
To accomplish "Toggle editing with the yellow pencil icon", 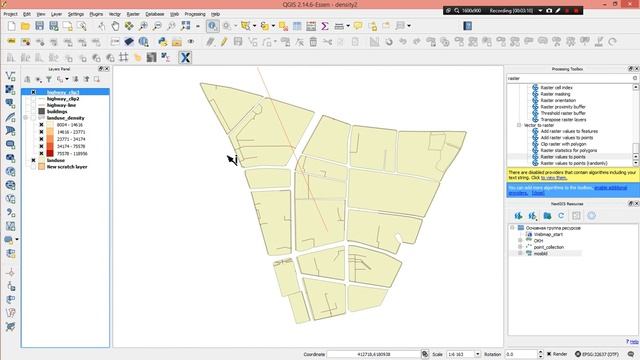I will point(224,42).
